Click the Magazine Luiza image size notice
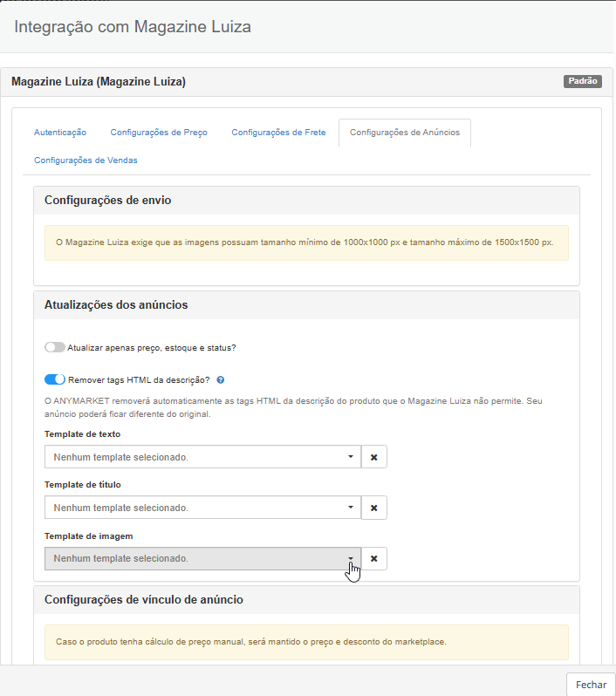This screenshot has width=616, height=696. pos(306,242)
